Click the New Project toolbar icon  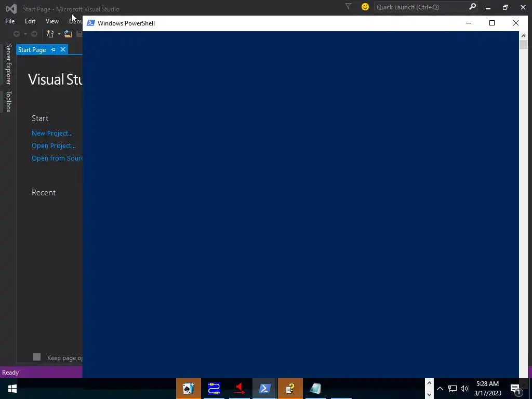[x=50, y=34]
